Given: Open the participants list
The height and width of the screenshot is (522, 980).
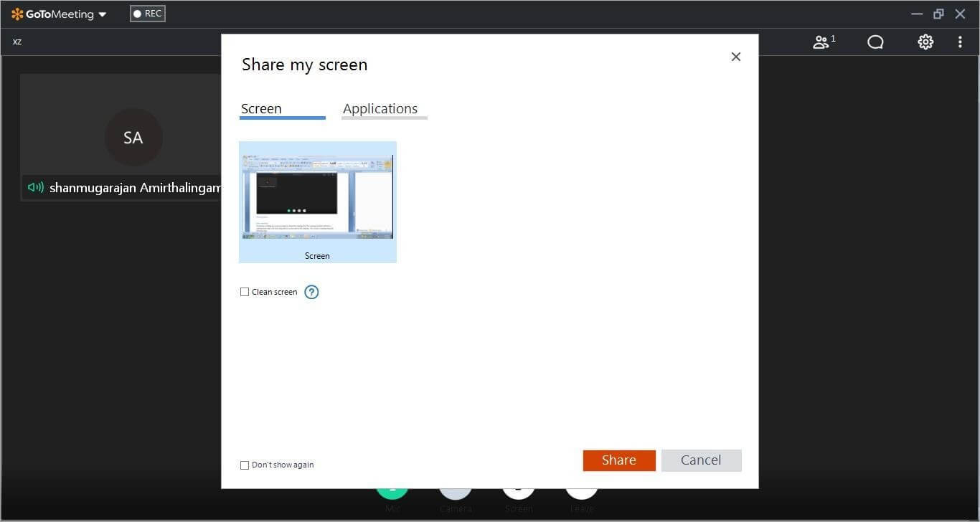Looking at the screenshot, I should click(822, 42).
